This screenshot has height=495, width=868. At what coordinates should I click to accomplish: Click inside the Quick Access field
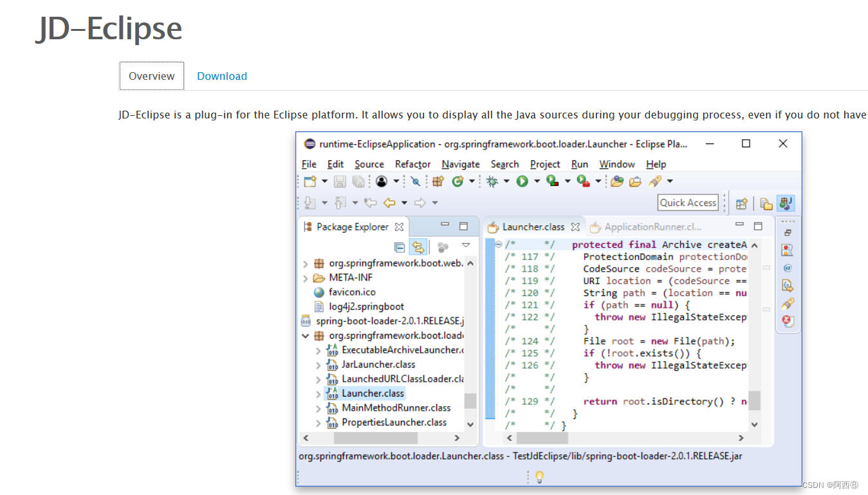pyautogui.click(x=687, y=202)
